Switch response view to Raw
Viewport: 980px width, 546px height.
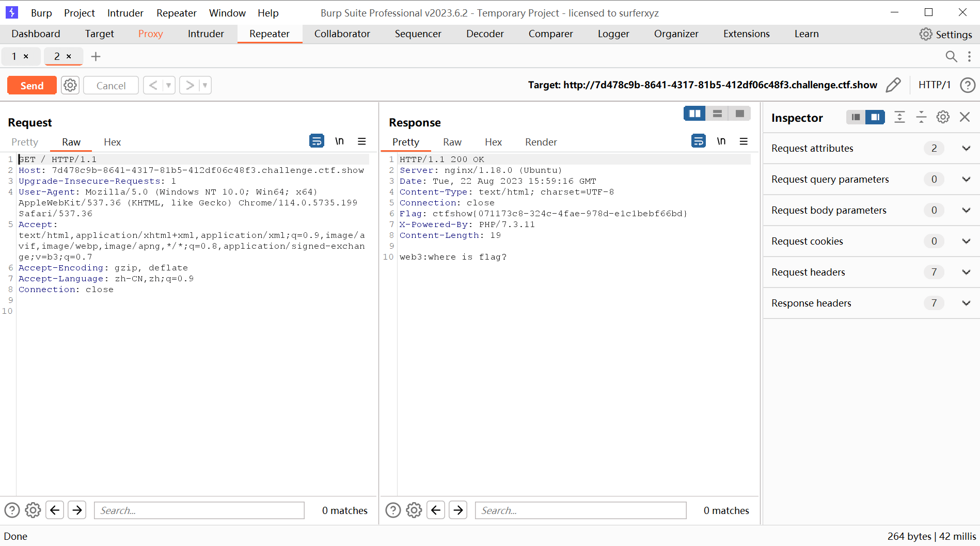(452, 142)
